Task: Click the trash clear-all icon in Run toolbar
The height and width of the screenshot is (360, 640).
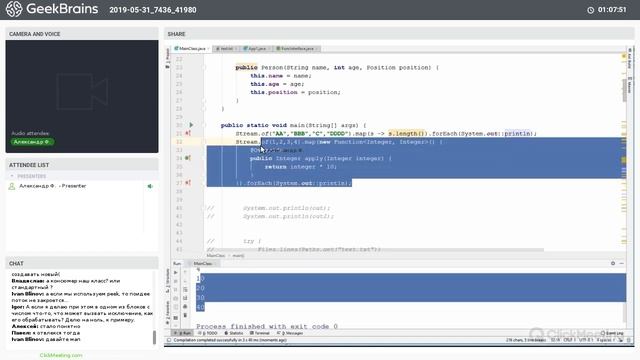Action: coord(185,315)
